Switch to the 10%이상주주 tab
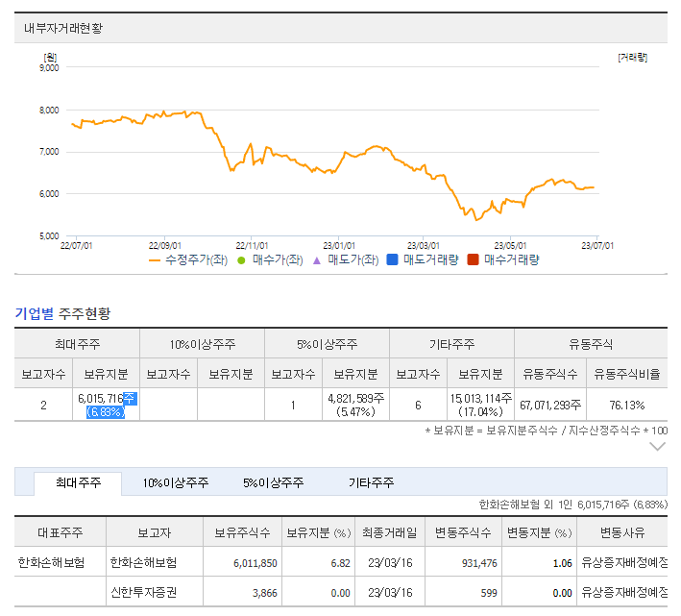Image resolution: width=681 pixels, height=616 pixels. pyautogui.click(x=176, y=483)
